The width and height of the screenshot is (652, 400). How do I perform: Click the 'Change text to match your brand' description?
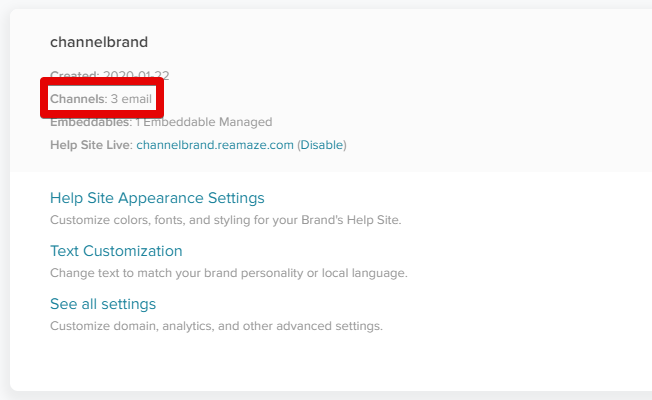(x=229, y=273)
